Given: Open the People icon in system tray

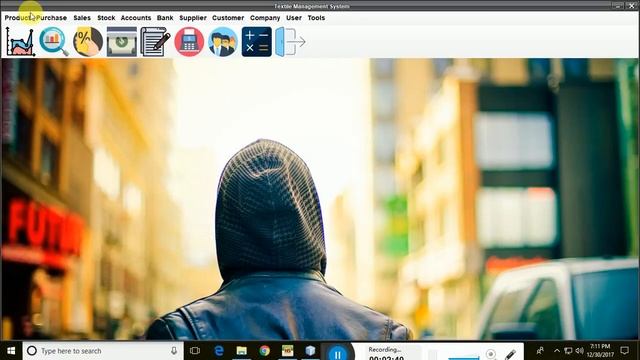Looking at the screenshot, I should coord(540,351).
